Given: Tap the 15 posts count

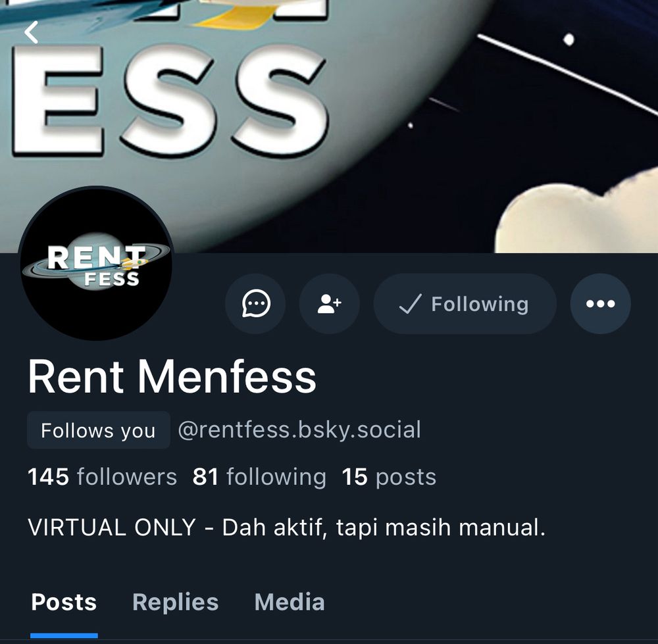Looking at the screenshot, I should click(389, 477).
